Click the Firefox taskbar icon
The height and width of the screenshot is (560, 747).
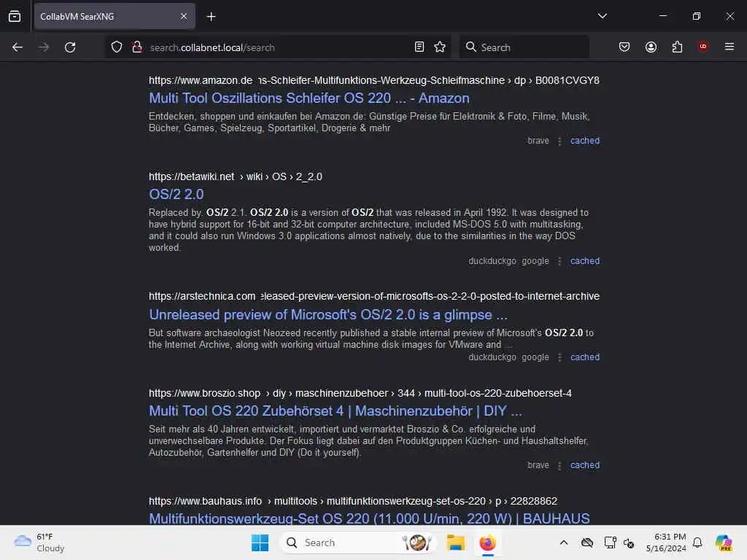point(487,542)
